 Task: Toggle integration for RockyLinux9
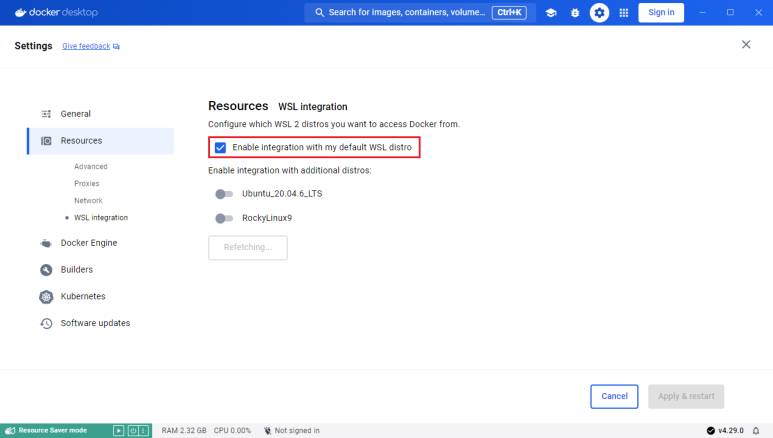point(224,218)
